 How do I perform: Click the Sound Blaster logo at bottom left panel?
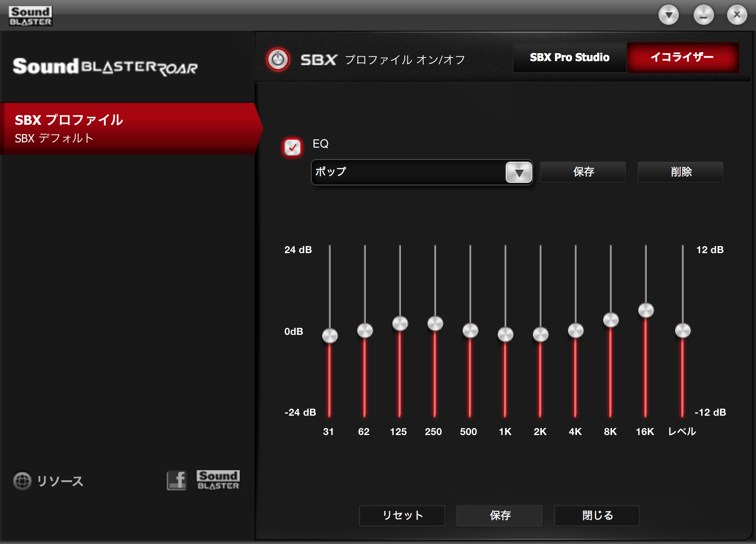tap(218, 480)
